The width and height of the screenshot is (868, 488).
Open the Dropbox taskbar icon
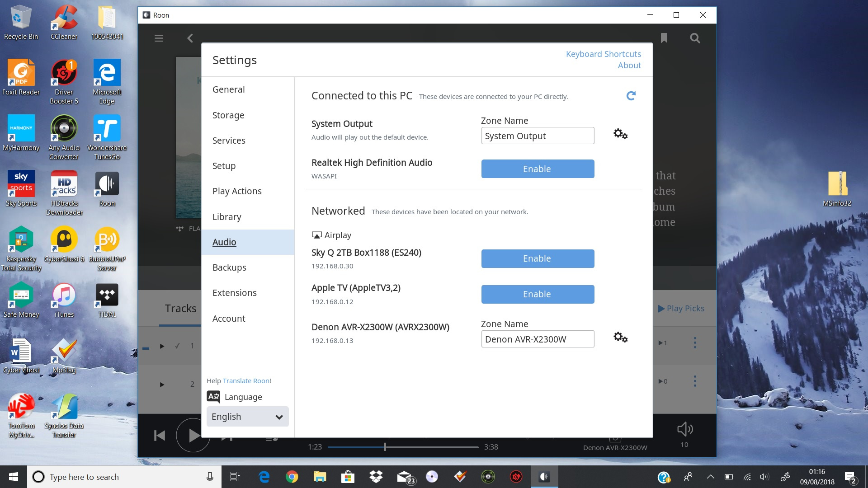pyautogui.click(x=376, y=477)
